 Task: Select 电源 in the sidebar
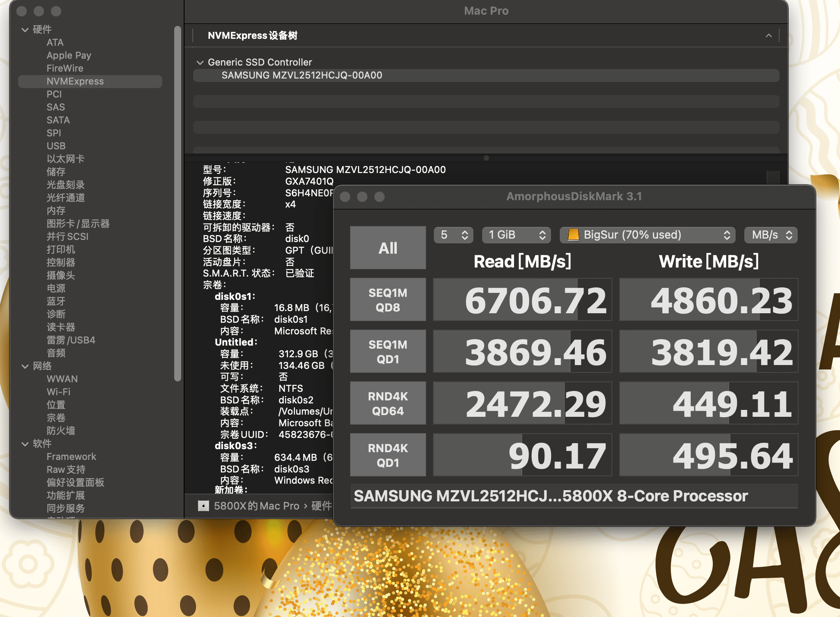56,288
